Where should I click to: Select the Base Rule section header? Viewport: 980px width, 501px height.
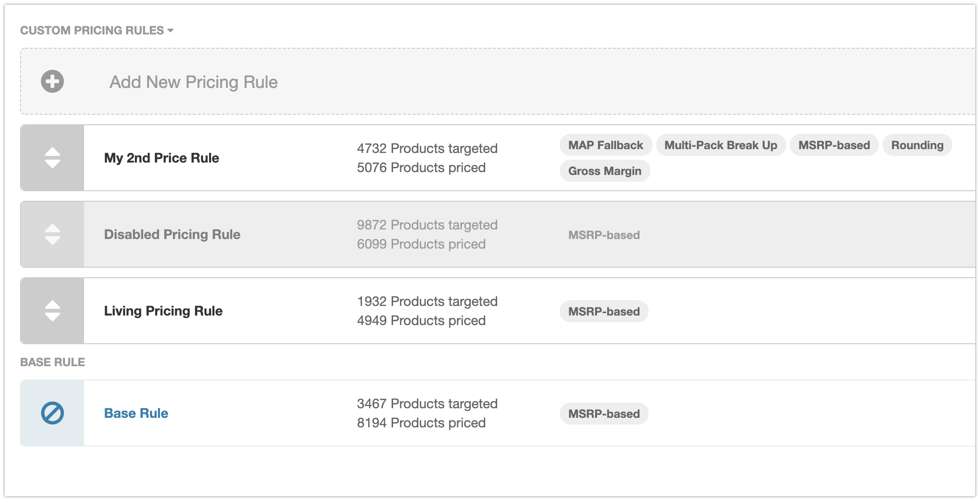[52, 362]
